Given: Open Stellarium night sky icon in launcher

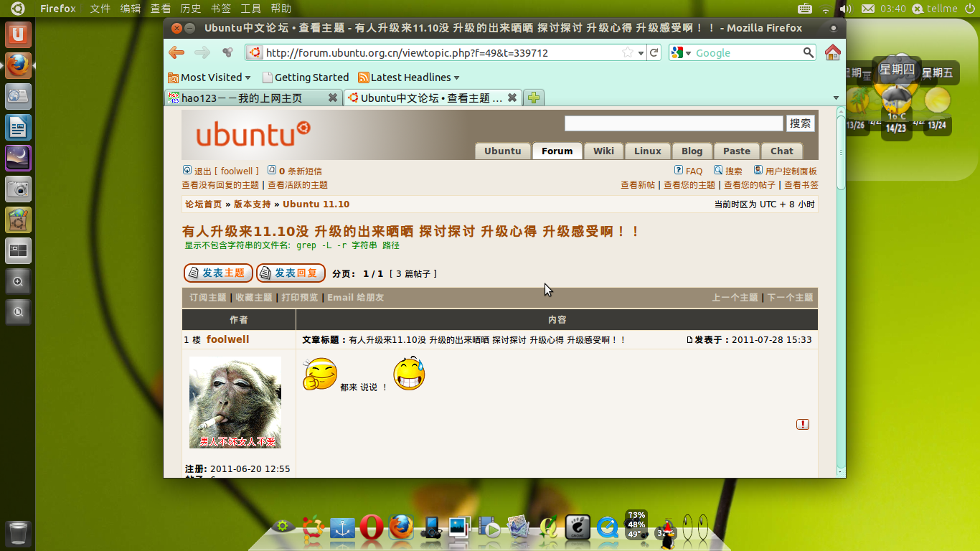Looking at the screenshot, I should coord(18,158).
